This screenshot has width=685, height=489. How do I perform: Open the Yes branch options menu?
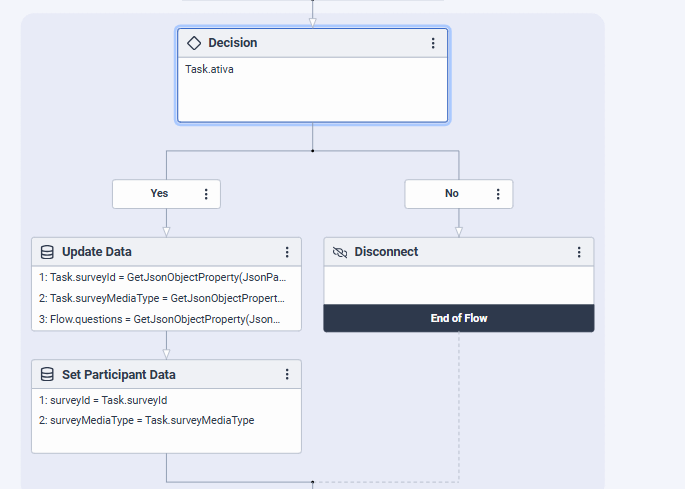click(x=206, y=194)
